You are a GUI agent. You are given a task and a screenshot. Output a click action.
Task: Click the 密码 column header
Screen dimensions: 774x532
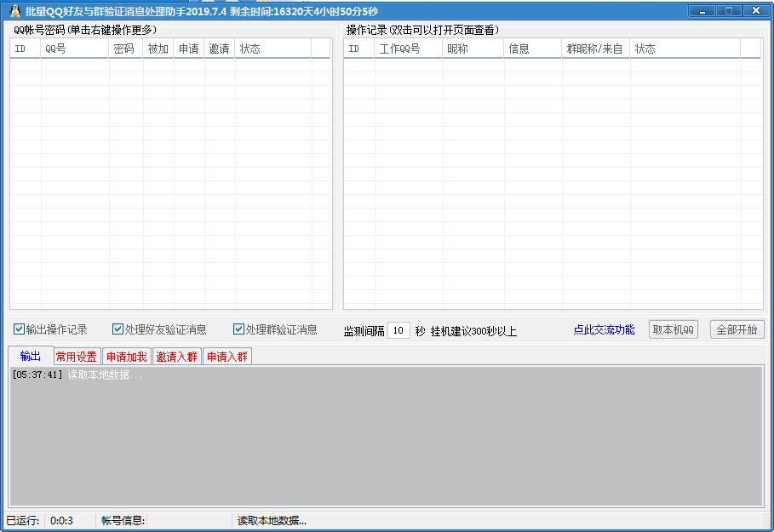pyautogui.click(x=126, y=49)
